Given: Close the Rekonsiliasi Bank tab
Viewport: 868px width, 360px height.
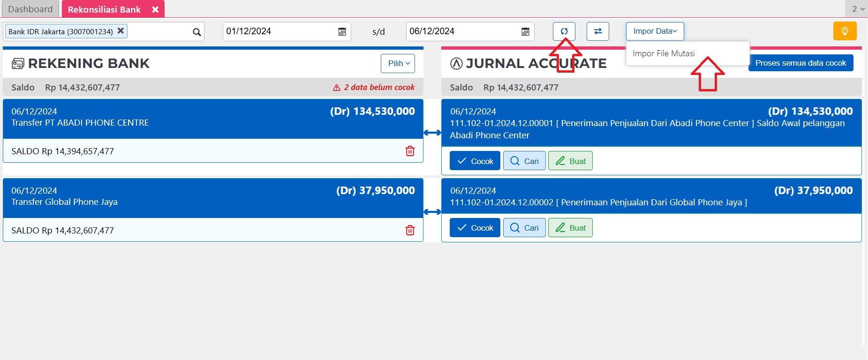Looking at the screenshot, I should click(x=155, y=9).
